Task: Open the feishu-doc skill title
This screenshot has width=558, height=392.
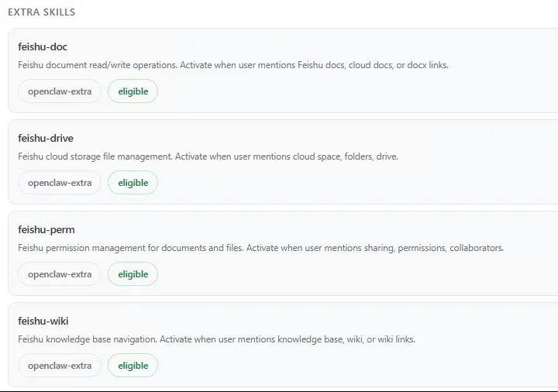Action: point(43,47)
